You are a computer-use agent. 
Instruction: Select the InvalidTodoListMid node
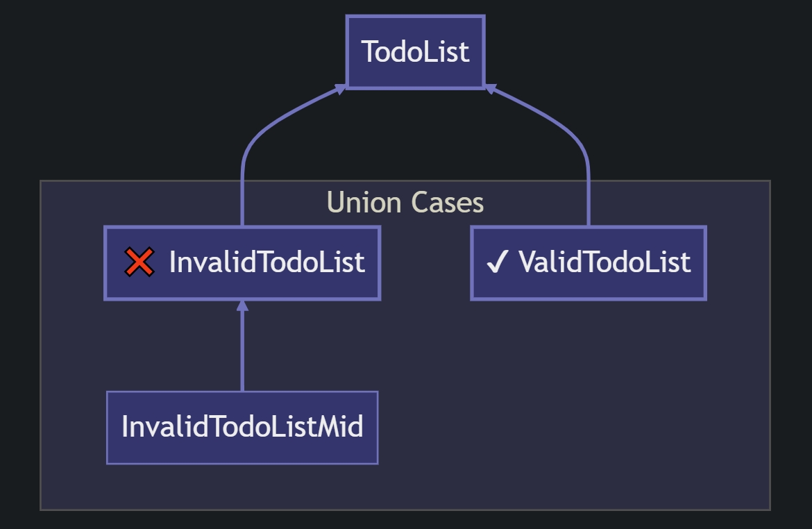point(242,427)
